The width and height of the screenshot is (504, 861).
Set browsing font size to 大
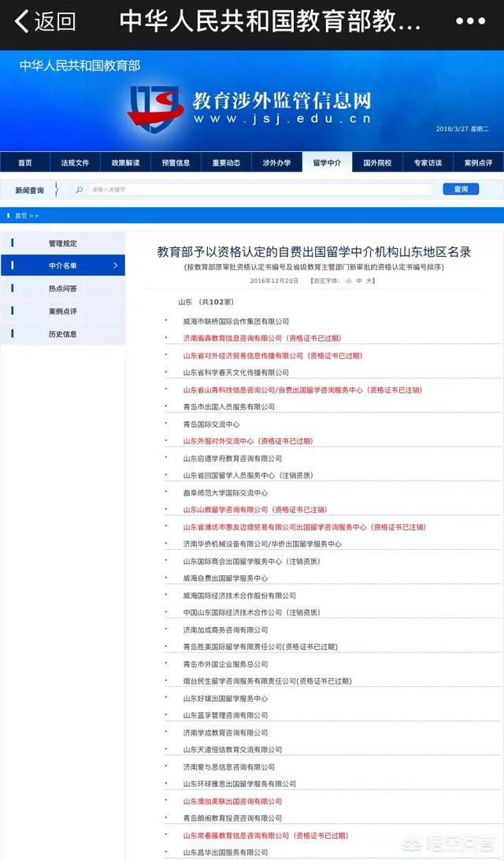coord(370,280)
